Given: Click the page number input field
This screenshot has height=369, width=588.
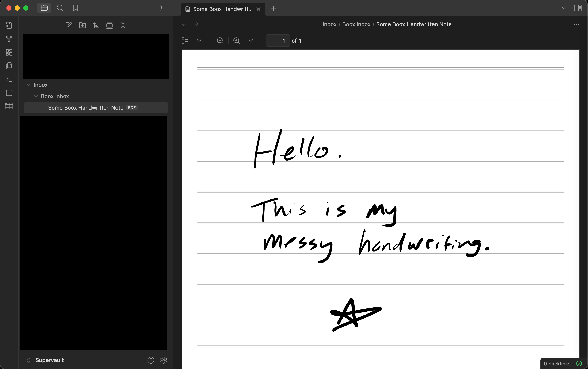Looking at the screenshot, I should (278, 41).
